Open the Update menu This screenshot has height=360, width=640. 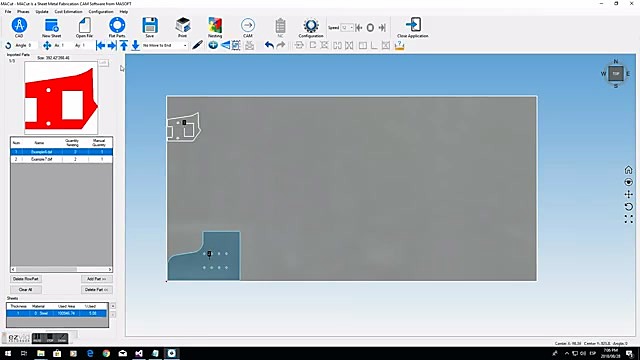(42, 12)
